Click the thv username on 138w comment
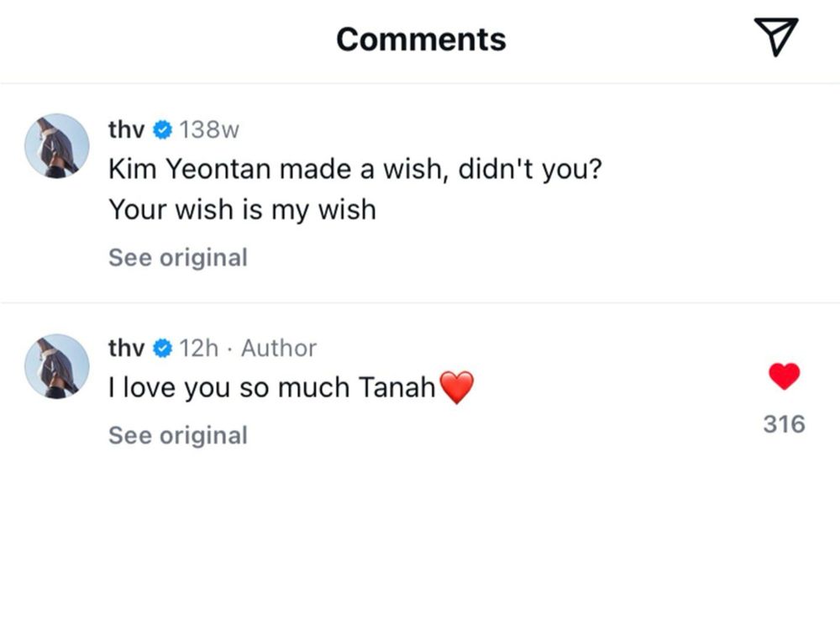This screenshot has width=840, height=630. 127,129
